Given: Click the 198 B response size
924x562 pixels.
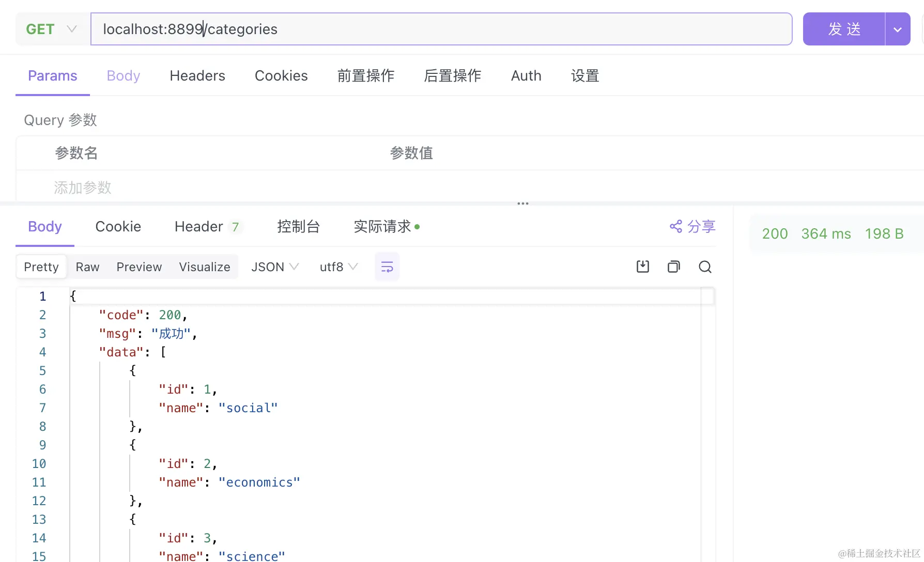Looking at the screenshot, I should coord(884,233).
